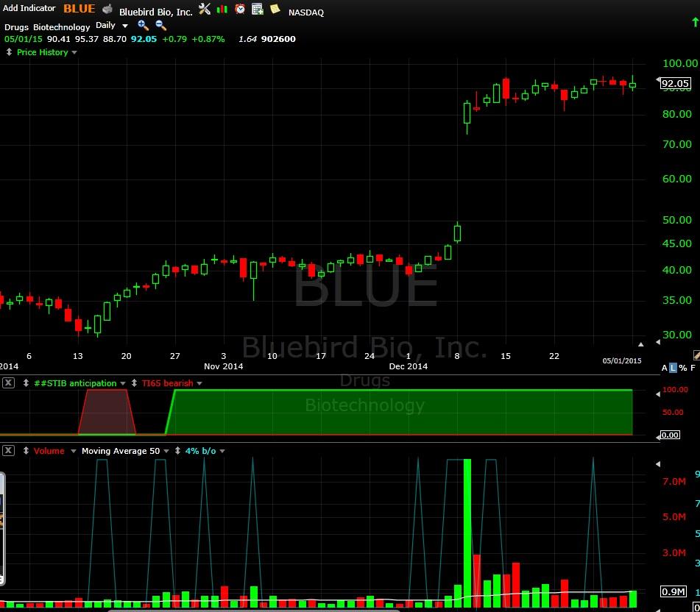The image size is (700, 612).
Task: Click the candlestick chart style icon
Action: [x=222, y=9]
